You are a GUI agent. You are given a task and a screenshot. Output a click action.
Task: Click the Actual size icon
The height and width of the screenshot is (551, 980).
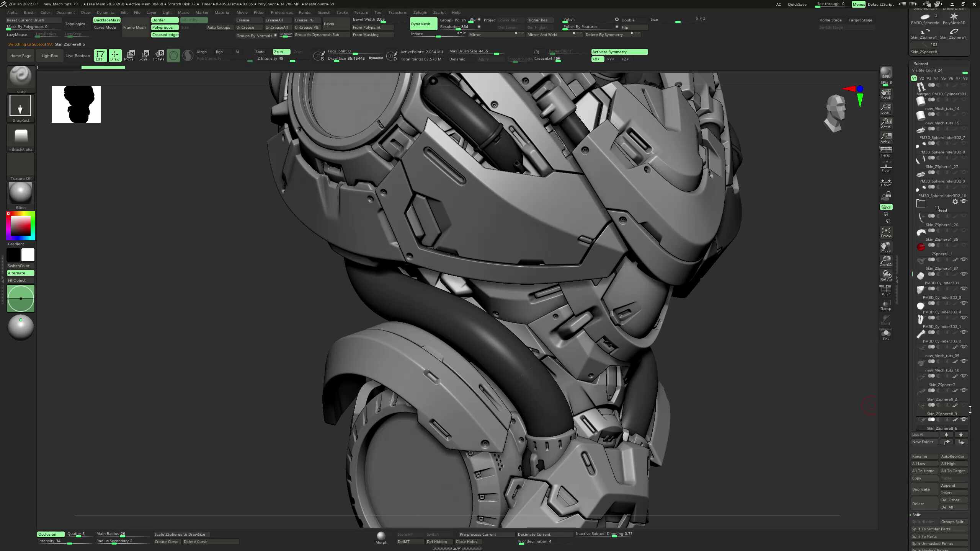886,123
